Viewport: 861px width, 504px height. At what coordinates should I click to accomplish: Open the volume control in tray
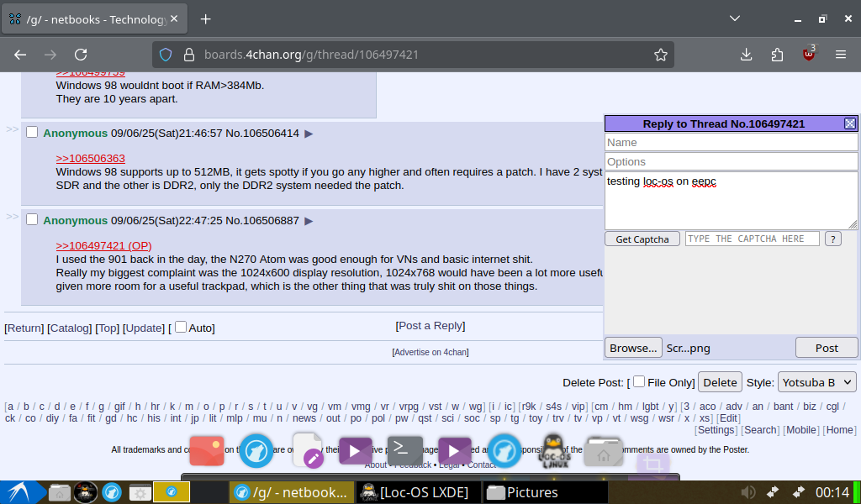747,492
